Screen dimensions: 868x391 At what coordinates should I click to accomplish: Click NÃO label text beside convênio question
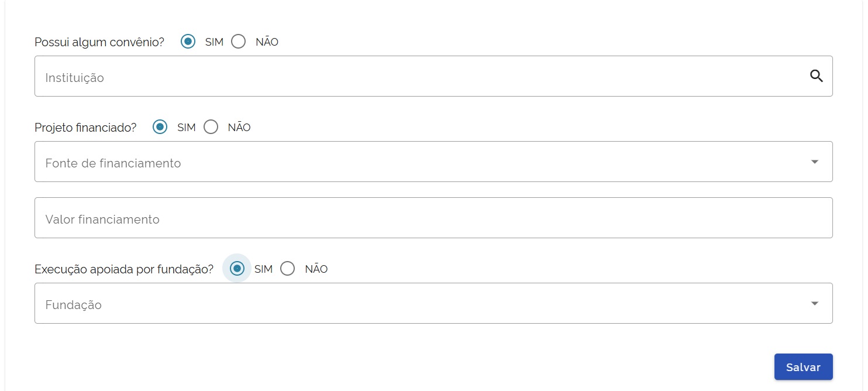pyautogui.click(x=267, y=42)
